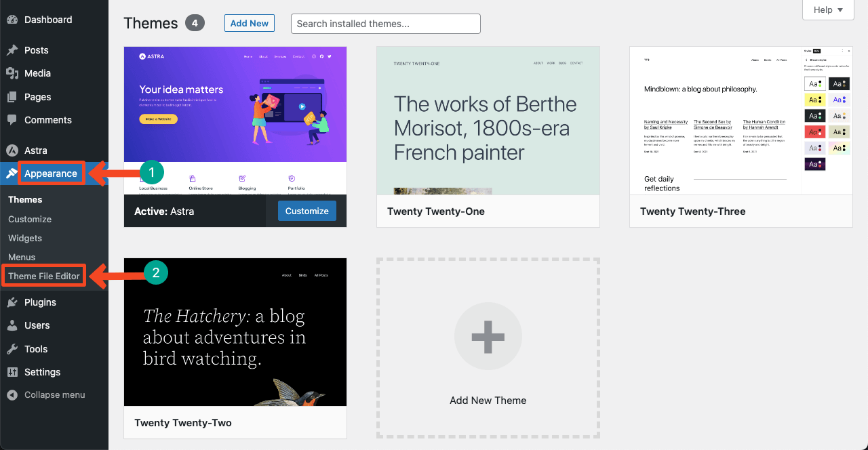Click the Dashboard gauge icon
This screenshot has width=868, height=450.
(12, 20)
